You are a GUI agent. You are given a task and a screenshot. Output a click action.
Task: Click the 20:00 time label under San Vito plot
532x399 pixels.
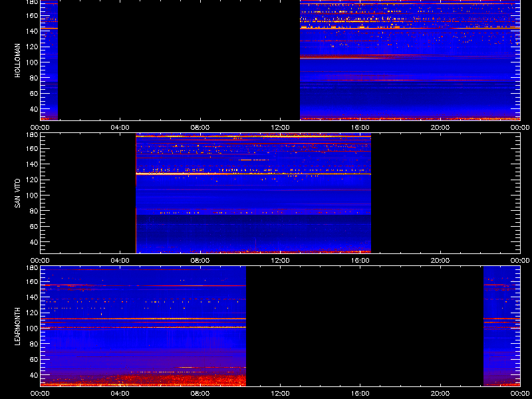440,261
